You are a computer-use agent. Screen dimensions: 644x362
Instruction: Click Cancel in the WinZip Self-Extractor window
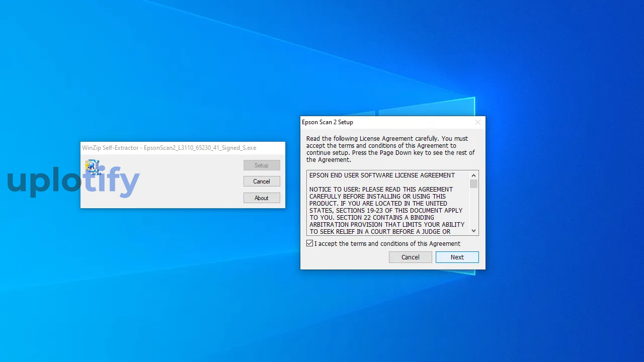click(x=262, y=182)
